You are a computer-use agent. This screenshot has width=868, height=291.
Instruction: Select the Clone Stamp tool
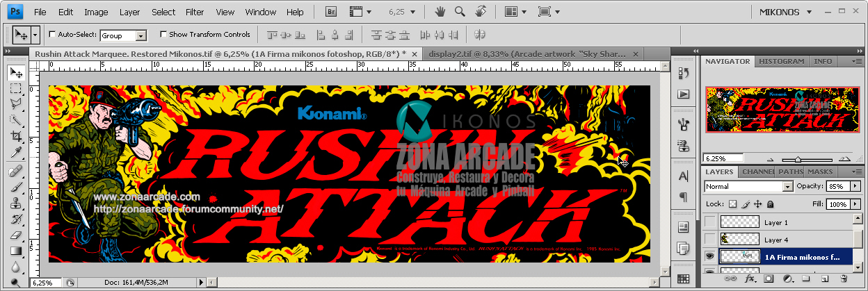15,203
